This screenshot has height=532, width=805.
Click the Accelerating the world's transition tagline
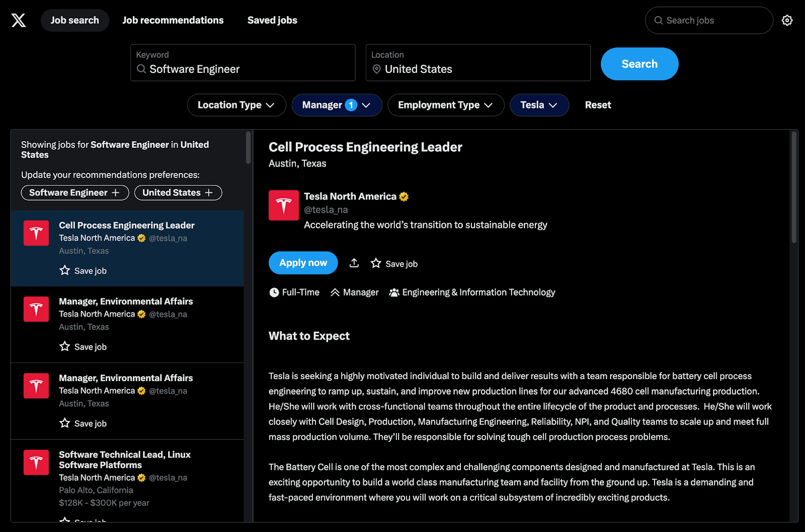pos(426,225)
